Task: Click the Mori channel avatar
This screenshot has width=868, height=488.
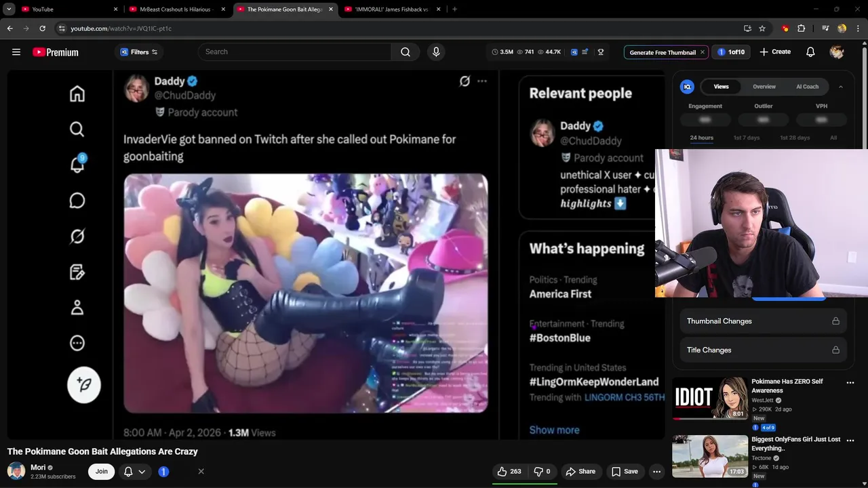Action: pos(16,471)
